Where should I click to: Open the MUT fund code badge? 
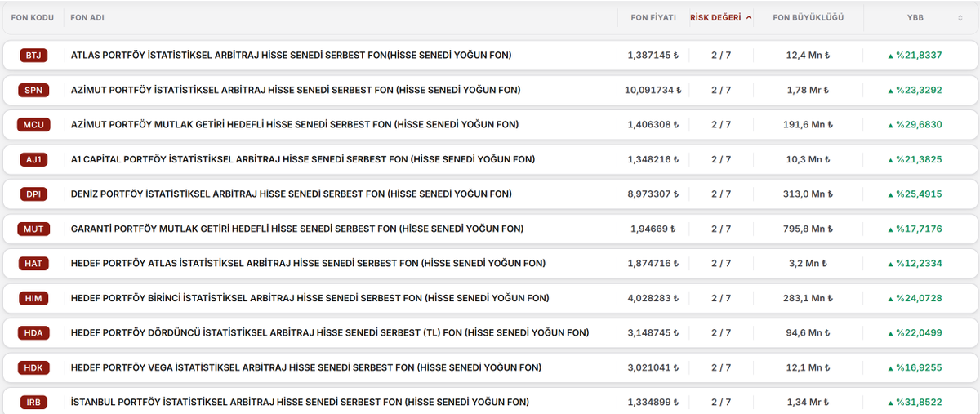click(x=33, y=229)
